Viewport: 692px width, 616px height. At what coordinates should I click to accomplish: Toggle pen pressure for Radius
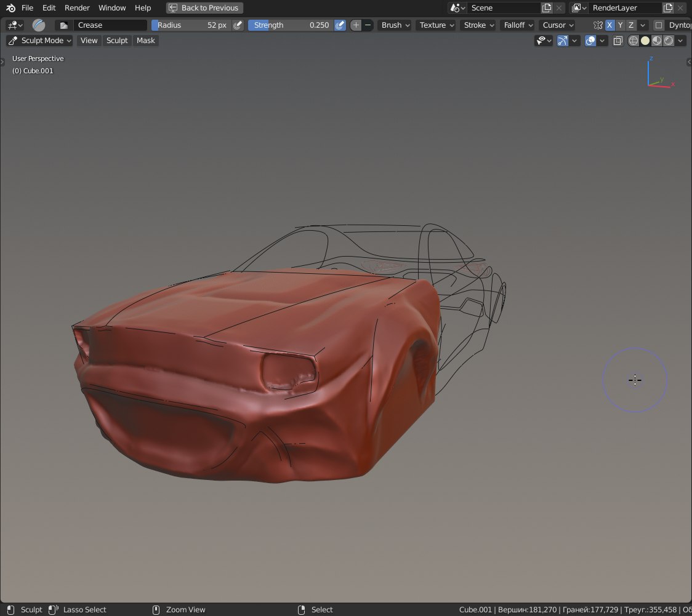238,25
